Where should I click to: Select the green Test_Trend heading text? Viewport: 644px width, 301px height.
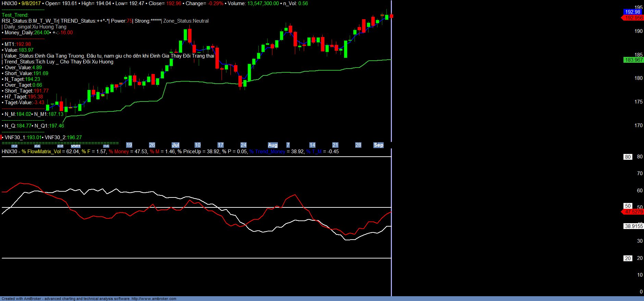click(15, 15)
